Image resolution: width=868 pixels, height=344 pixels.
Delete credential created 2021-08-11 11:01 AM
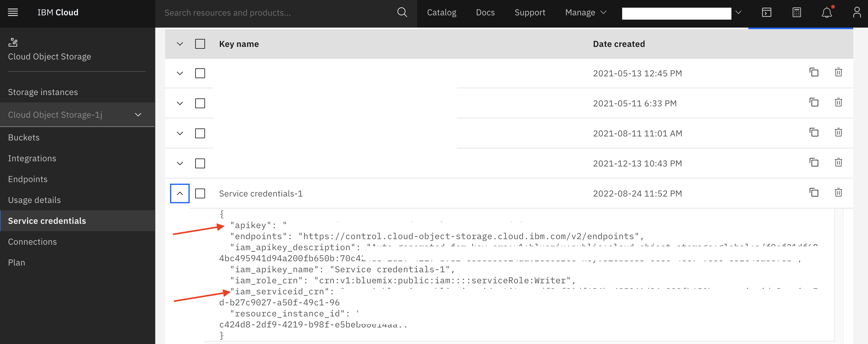pos(838,133)
